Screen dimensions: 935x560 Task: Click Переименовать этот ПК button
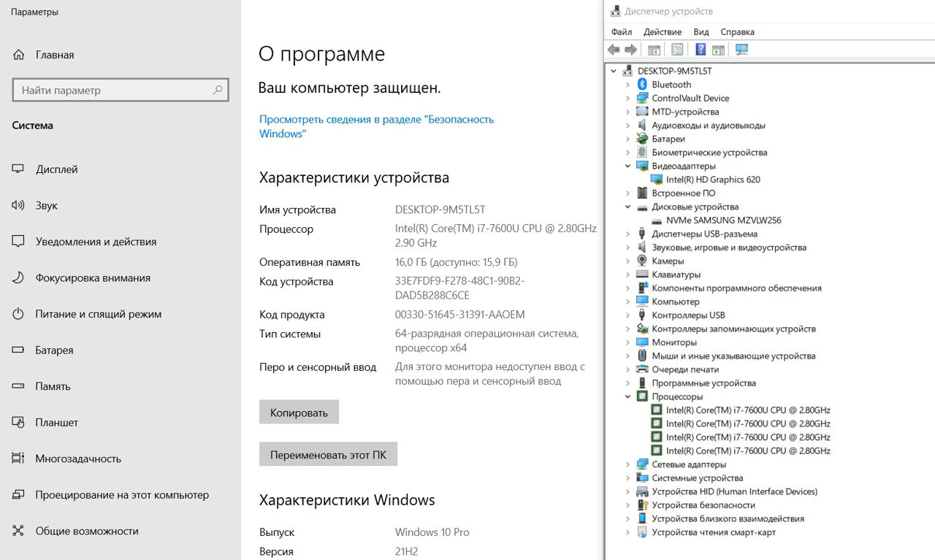328,454
